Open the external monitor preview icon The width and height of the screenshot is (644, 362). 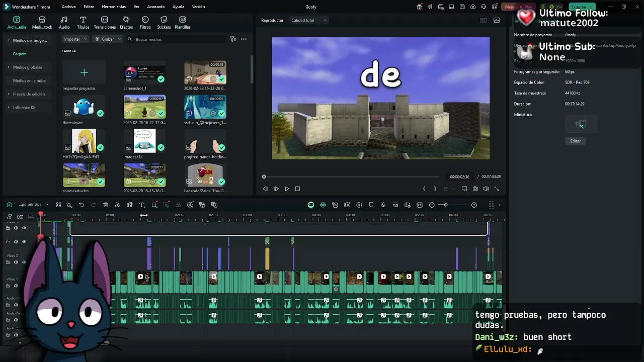(464, 189)
